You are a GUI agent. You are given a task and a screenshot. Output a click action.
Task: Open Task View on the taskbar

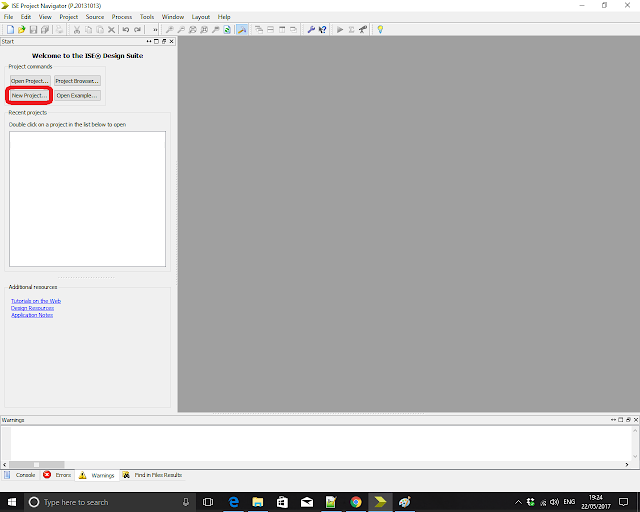pos(208,502)
